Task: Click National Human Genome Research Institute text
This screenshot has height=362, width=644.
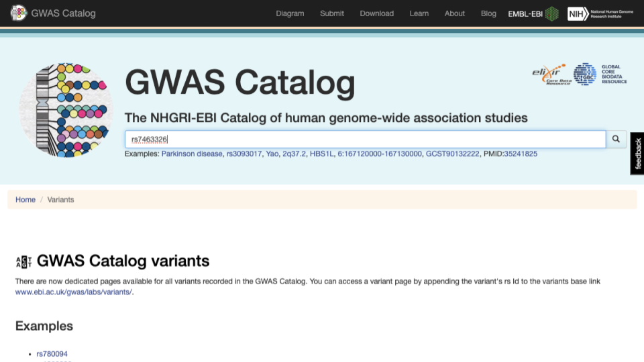Action: (x=612, y=14)
